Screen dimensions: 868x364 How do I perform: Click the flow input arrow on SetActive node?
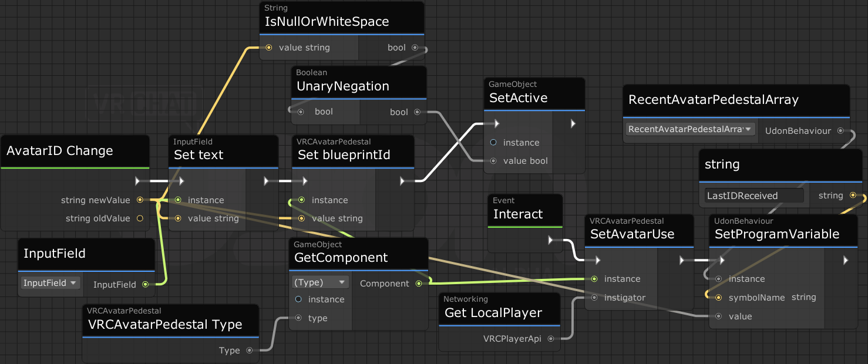click(x=496, y=124)
